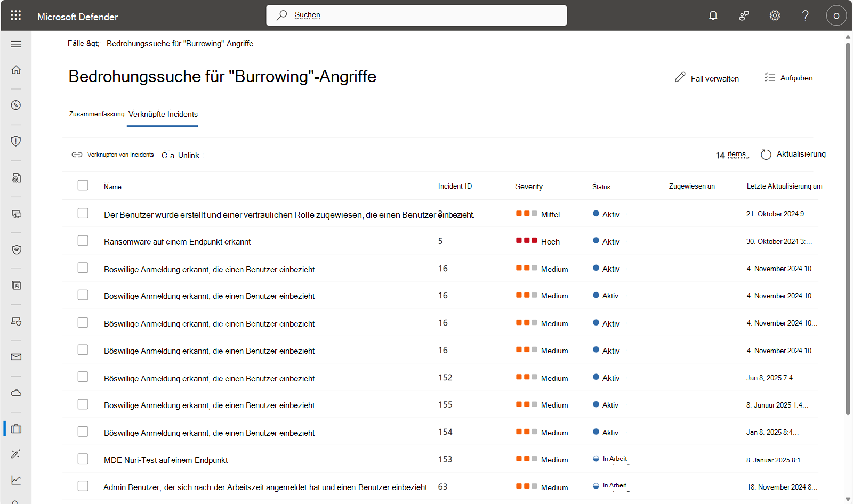853x504 pixels.
Task: Open 'MDE Nuri-Test auf einem Endpunkt' incident
Action: [x=166, y=460]
